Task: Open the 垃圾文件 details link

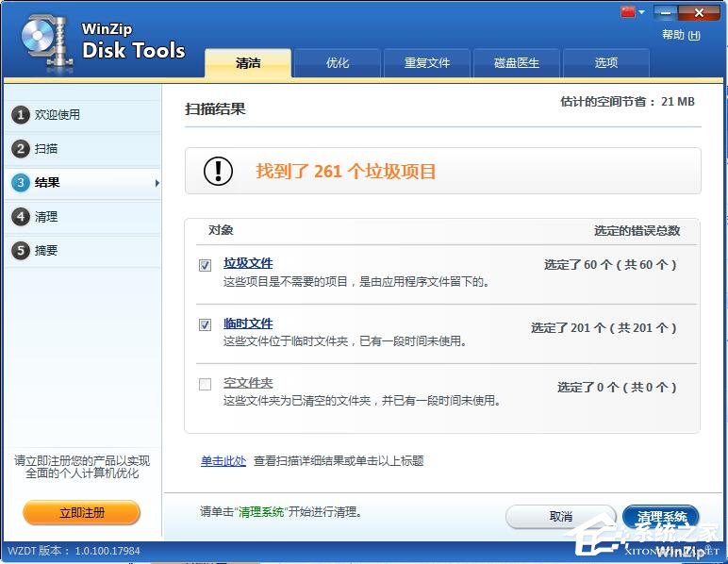Action: (248, 263)
